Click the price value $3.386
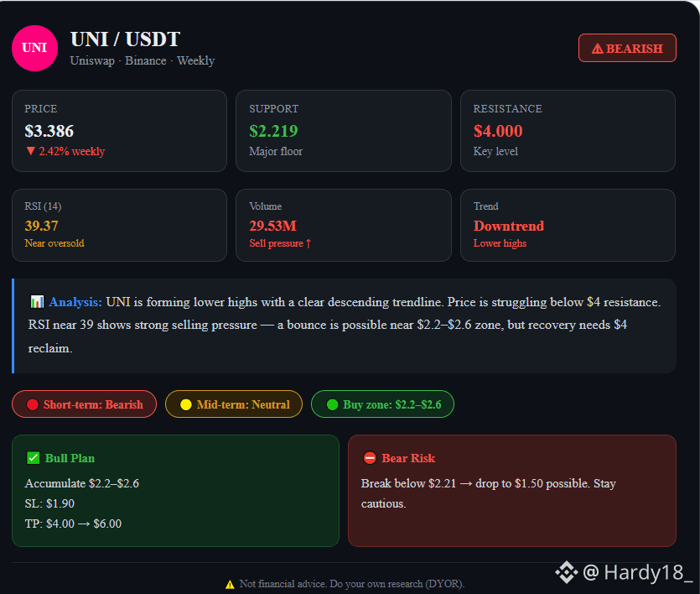700x594 pixels. tap(49, 131)
